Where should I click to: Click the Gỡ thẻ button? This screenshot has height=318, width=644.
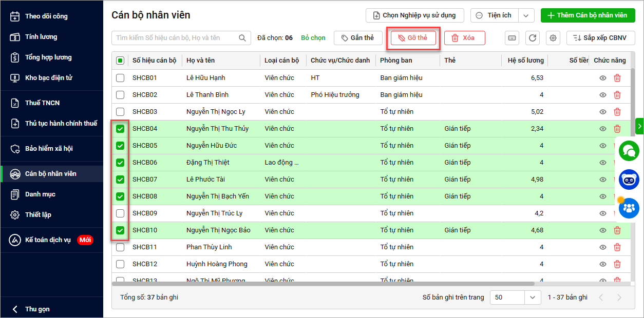413,38
